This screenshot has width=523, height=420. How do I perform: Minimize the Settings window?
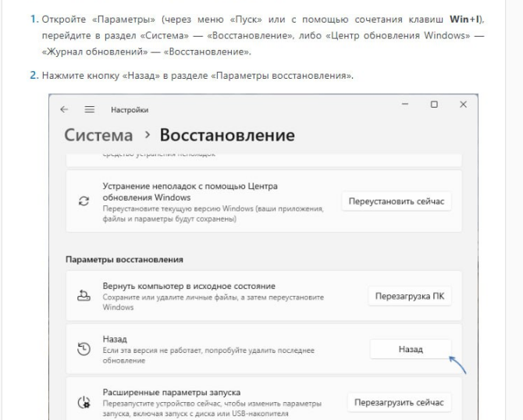click(405, 105)
